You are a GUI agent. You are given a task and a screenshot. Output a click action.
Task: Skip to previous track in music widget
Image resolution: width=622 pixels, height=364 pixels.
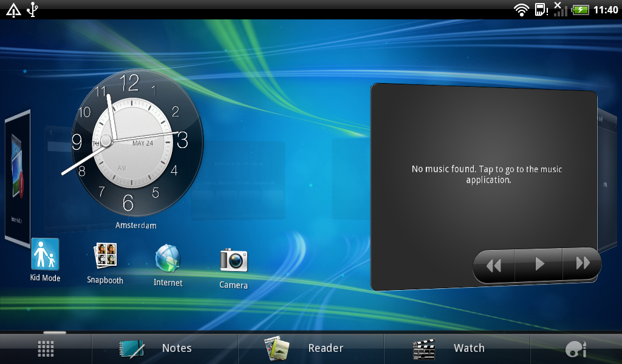point(494,265)
